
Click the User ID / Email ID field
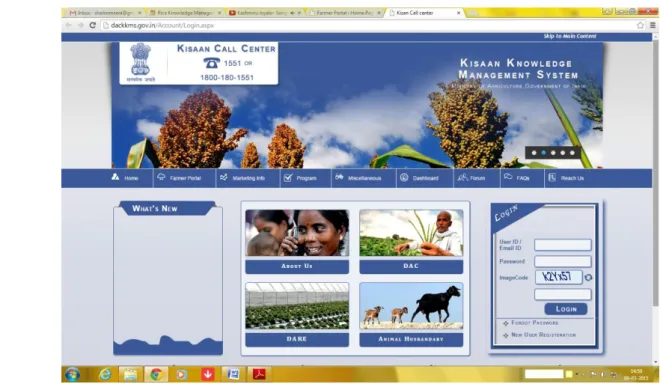[x=562, y=244]
